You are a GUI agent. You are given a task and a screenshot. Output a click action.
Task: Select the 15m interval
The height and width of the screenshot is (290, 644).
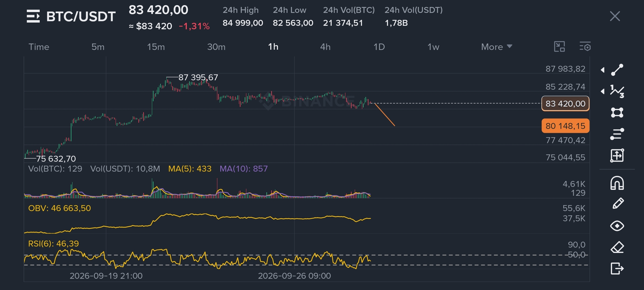(x=156, y=47)
